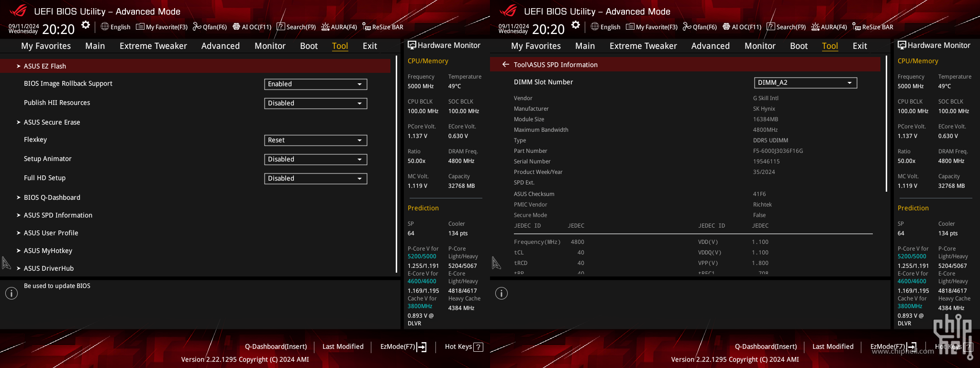
Task: Click info icon in left window help area
Action: pos(11,293)
